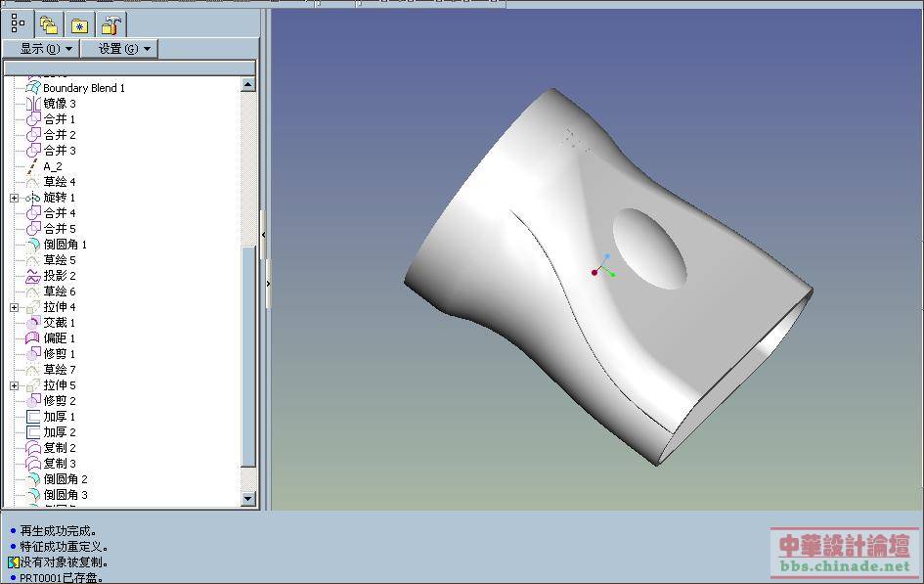924x584 pixels.
Task: Click the 合并 1 merge icon
Action: (33, 119)
